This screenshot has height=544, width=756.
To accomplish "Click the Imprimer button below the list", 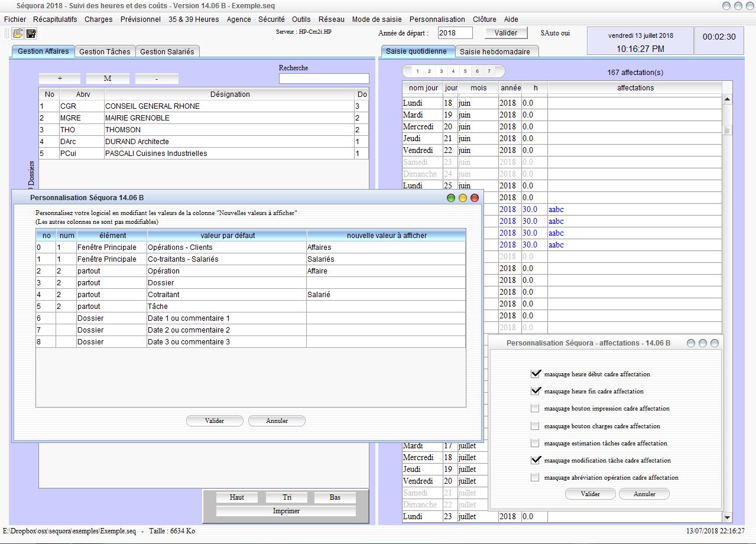I will [285, 510].
